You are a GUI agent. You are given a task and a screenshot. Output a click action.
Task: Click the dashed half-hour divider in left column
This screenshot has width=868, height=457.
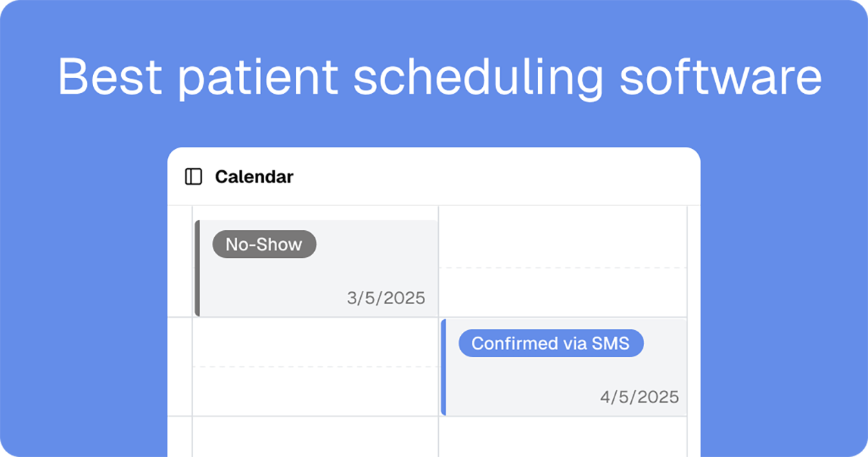coord(315,367)
